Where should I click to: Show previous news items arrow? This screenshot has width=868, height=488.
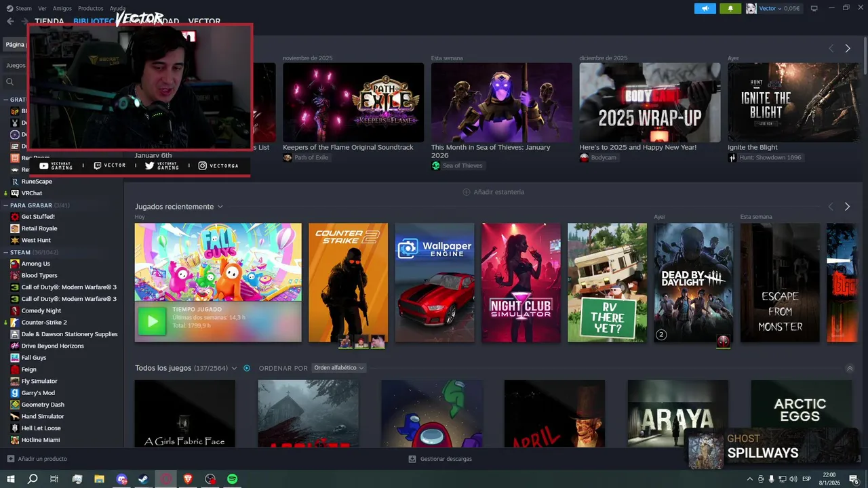click(831, 48)
